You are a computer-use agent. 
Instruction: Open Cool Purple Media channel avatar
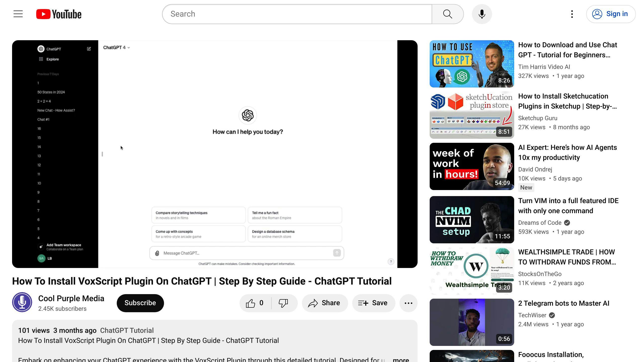[22, 302]
